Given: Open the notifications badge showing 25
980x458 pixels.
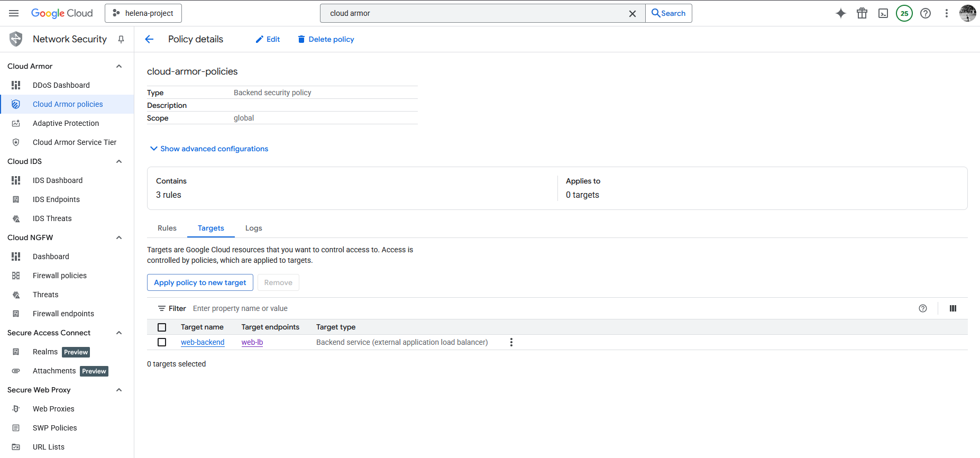Looking at the screenshot, I should coord(904,13).
